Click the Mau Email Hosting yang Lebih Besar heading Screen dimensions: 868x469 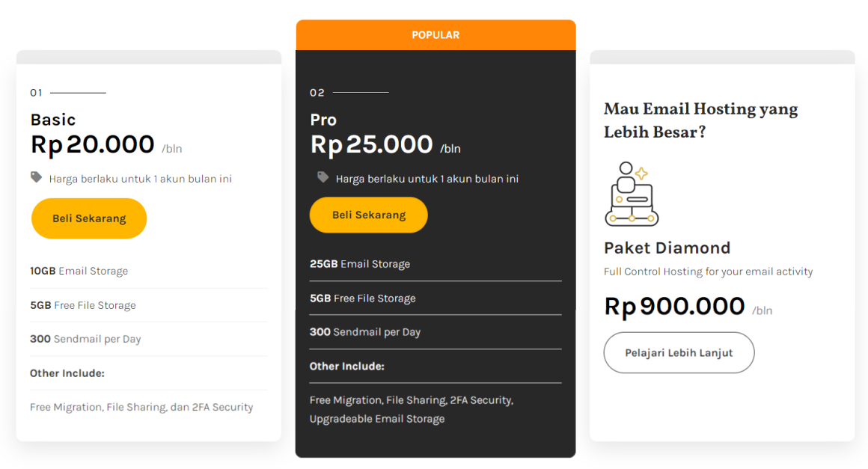(x=700, y=120)
